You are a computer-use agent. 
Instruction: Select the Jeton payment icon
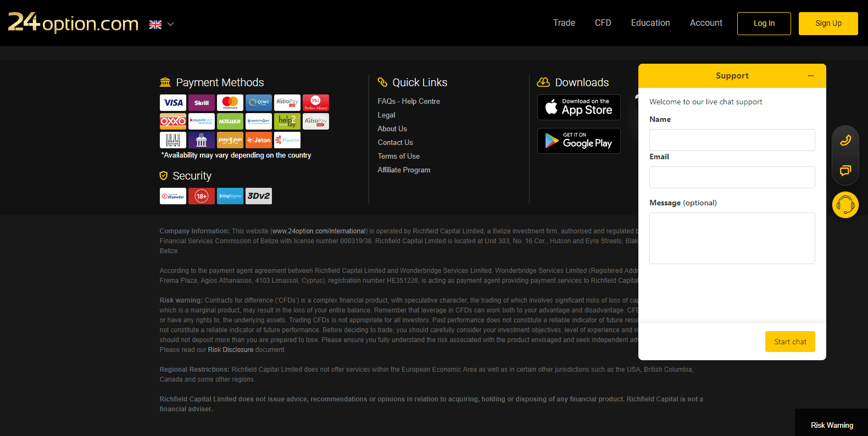[259, 140]
